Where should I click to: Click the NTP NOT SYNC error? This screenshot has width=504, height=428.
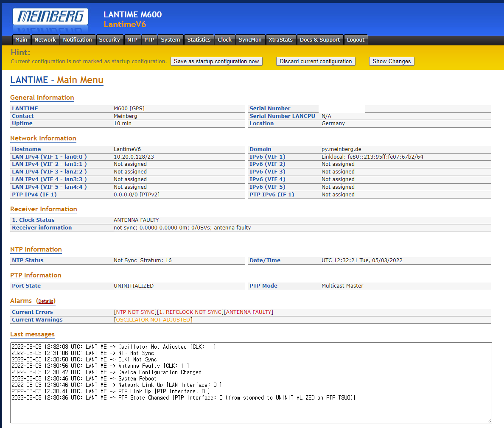point(135,312)
